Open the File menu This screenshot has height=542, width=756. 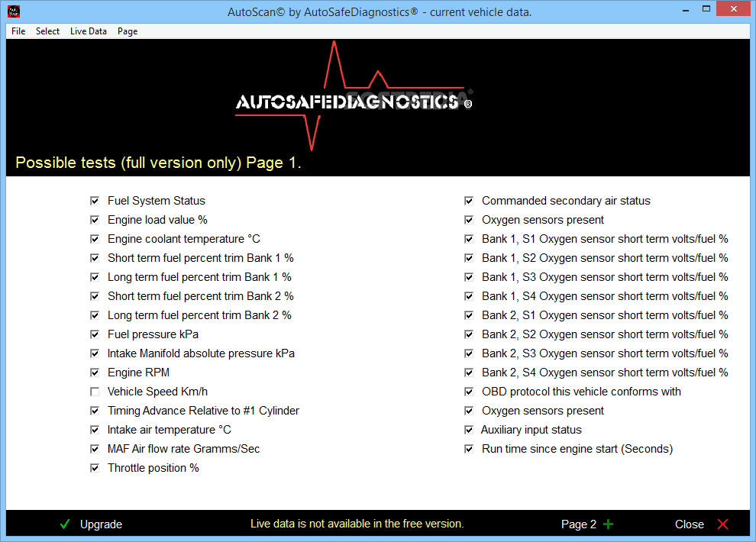18,31
